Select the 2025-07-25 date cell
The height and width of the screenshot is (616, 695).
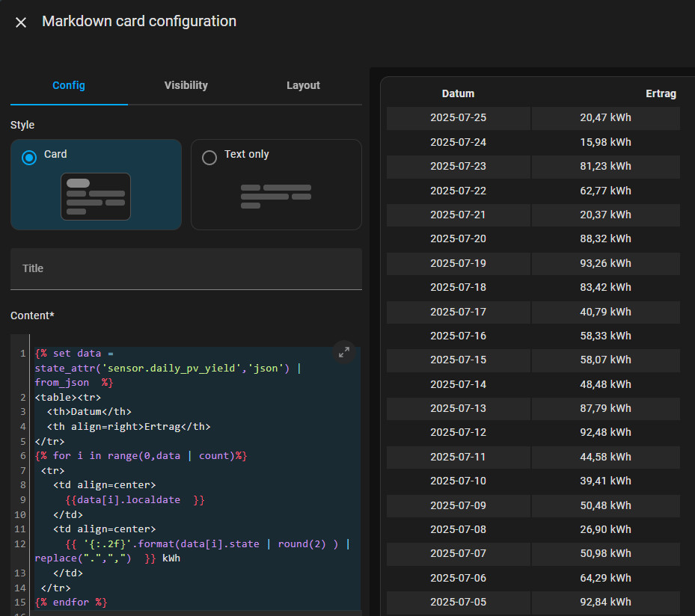458,117
